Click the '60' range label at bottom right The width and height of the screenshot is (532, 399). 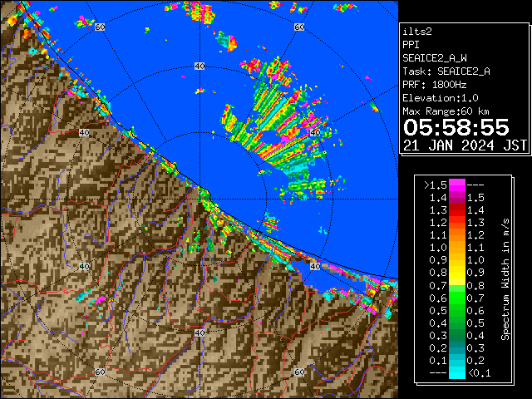(299, 372)
